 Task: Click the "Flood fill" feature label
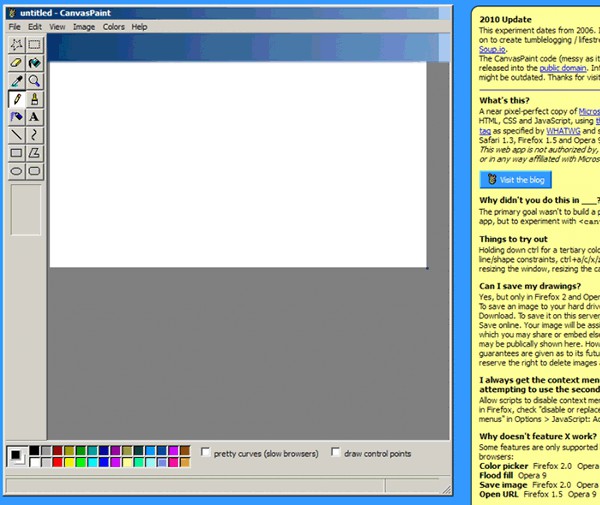tap(496, 475)
